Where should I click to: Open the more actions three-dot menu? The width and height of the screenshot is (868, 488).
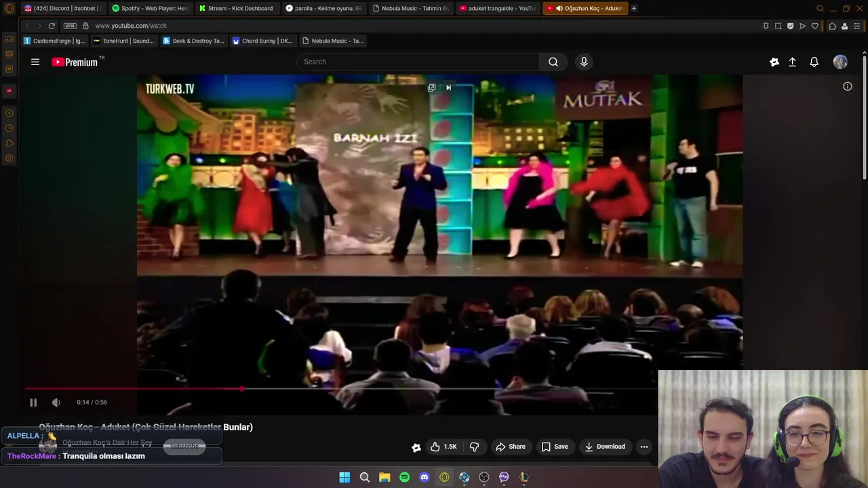point(644,447)
